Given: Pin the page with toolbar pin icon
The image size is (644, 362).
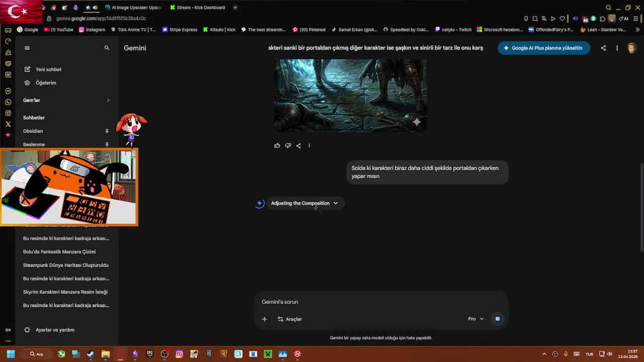Looking at the screenshot, I should tap(526, 19).
